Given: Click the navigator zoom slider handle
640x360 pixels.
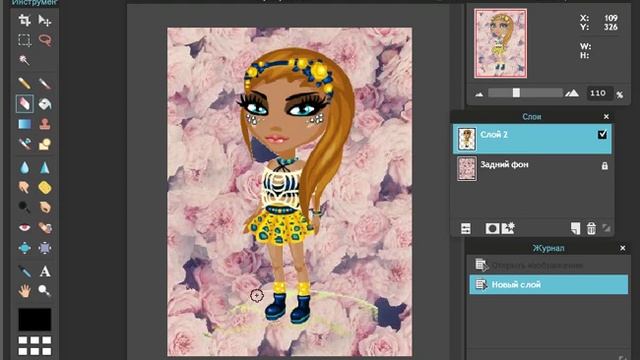Looking at the screenshot, I should pyautogui.click(x=516, y=93).
